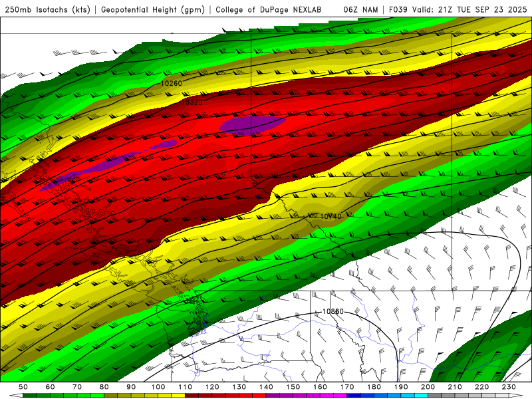Viewport: 532px width, 399px height.
Task: Click the right arrow end of the color bar
Action: tap(516, 396)
